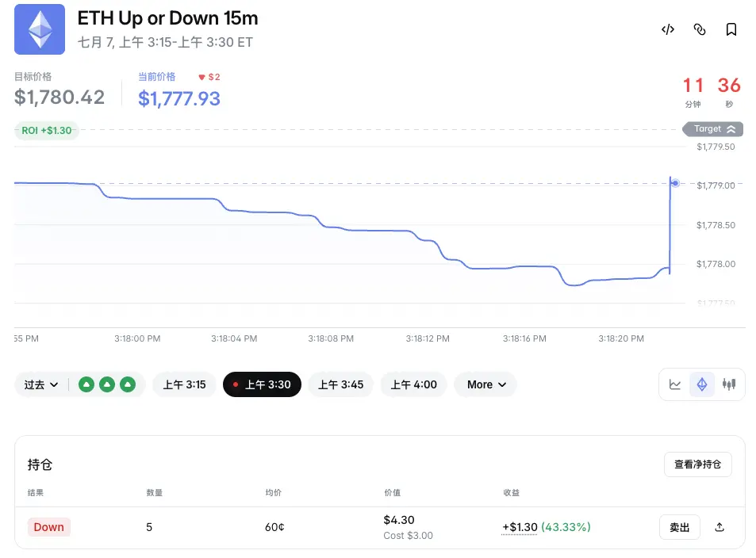
Task: Expand the 过去 dropdown
Action: tap(41, 384)
